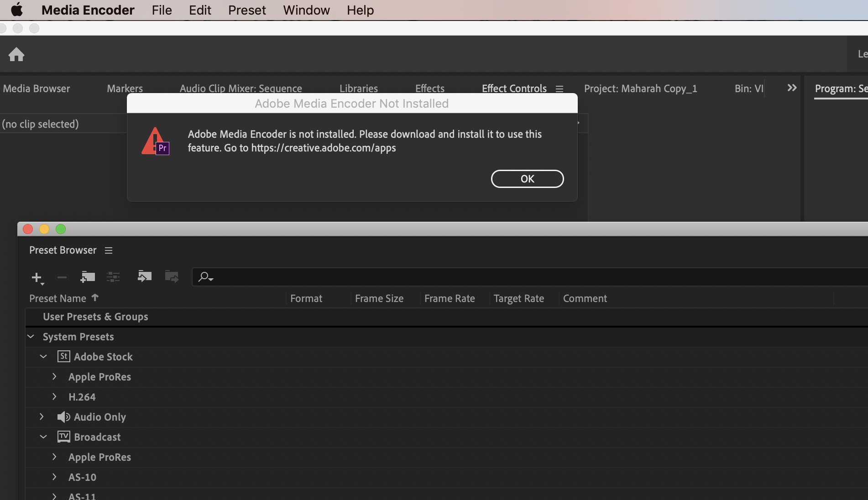Create a new encoding preset

[x=36, y=277]
